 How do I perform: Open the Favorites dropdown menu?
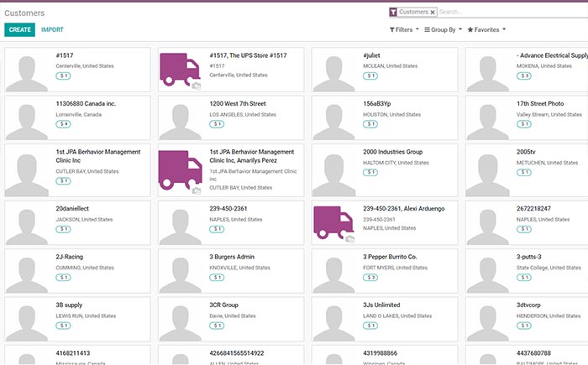click(486, 29)
